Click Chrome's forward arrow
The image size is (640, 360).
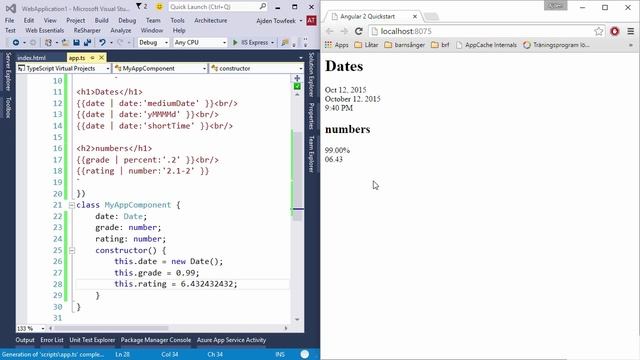pyautogui.click(x=344, y=31)
